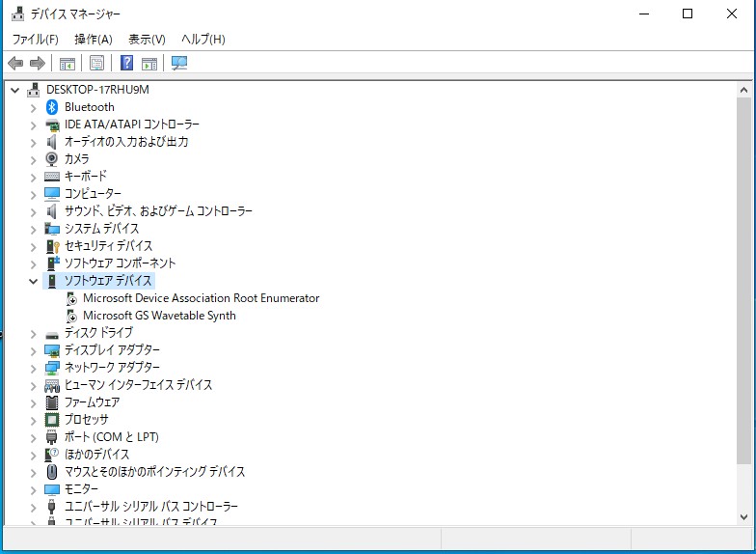Select the ほかのデバイス tree item

[x=96, y=455]
